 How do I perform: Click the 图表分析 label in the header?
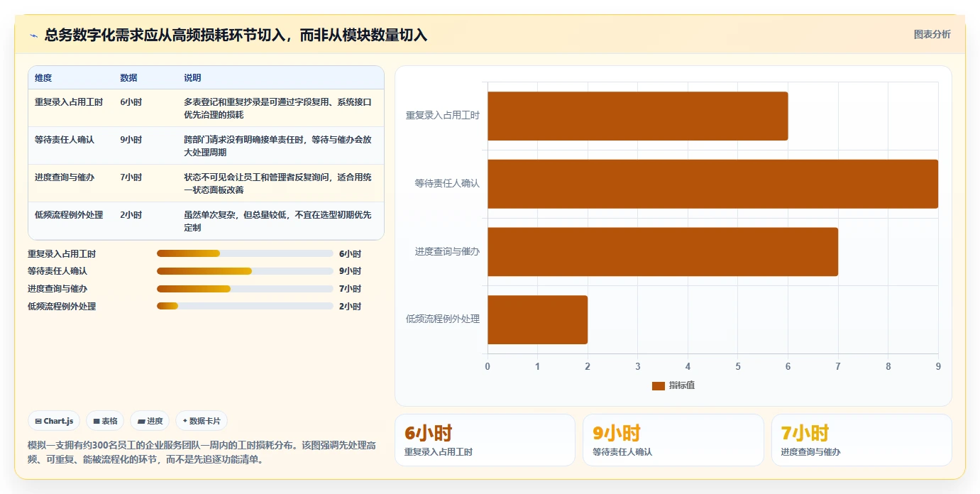point(932,34)
